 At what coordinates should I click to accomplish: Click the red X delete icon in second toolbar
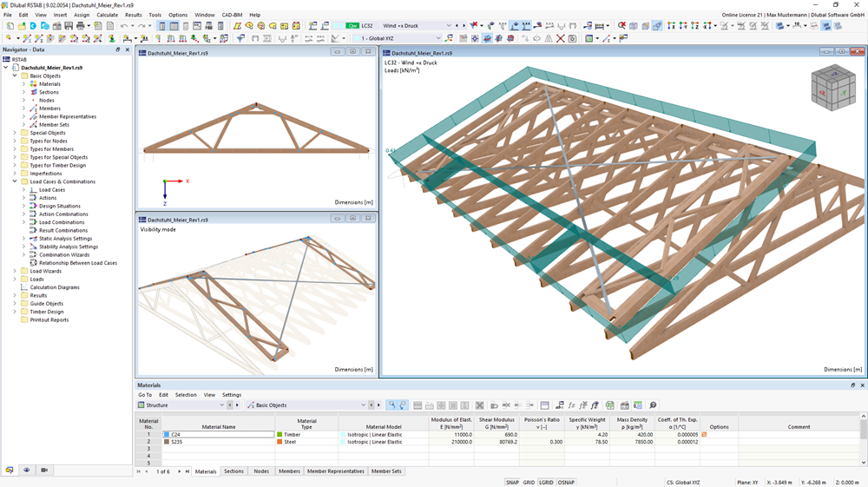560,39
